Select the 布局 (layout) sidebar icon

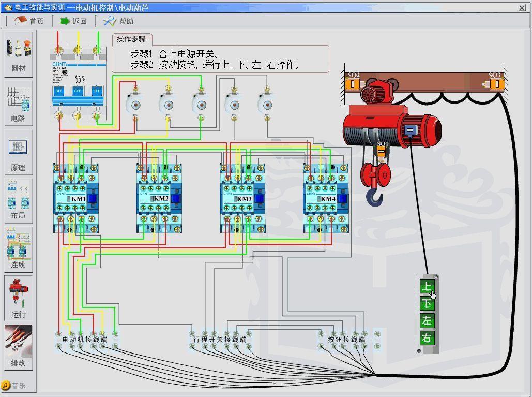coord(19,200)
